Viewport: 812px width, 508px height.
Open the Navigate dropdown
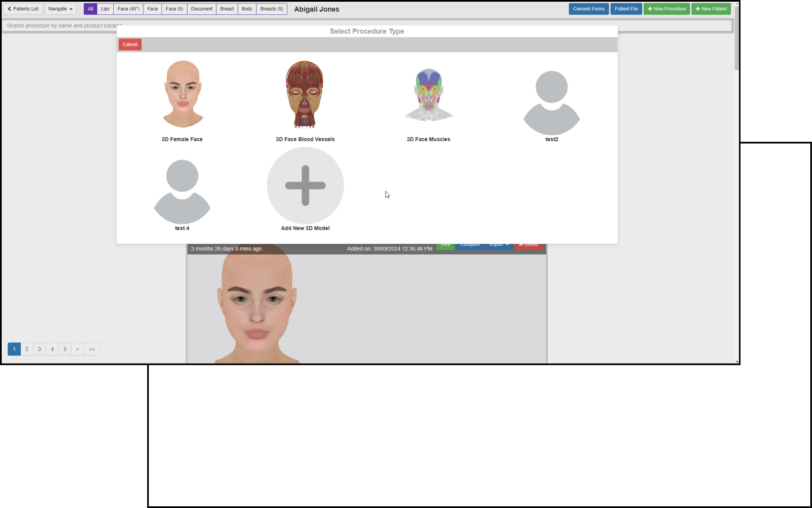pos(60,9)
